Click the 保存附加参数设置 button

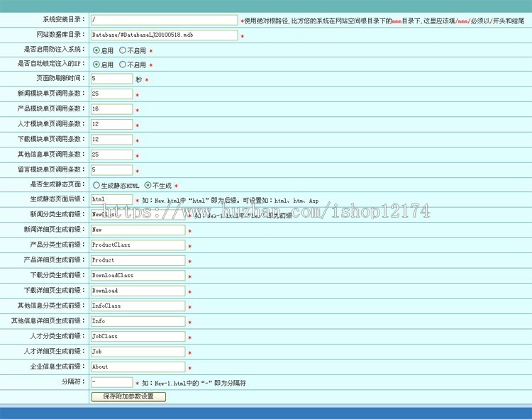pyautogui.click(x=128, y=396)
